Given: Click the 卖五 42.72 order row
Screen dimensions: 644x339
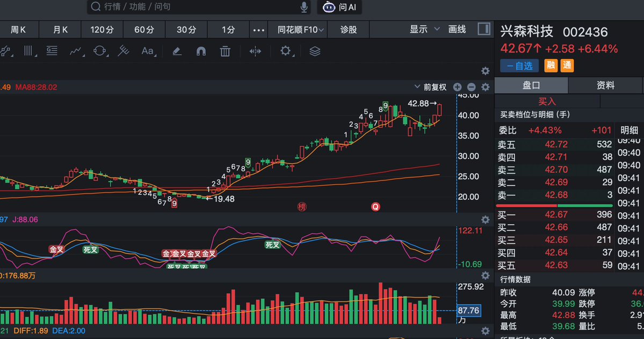Looking at the screenshot, I should tap(555, 145).
